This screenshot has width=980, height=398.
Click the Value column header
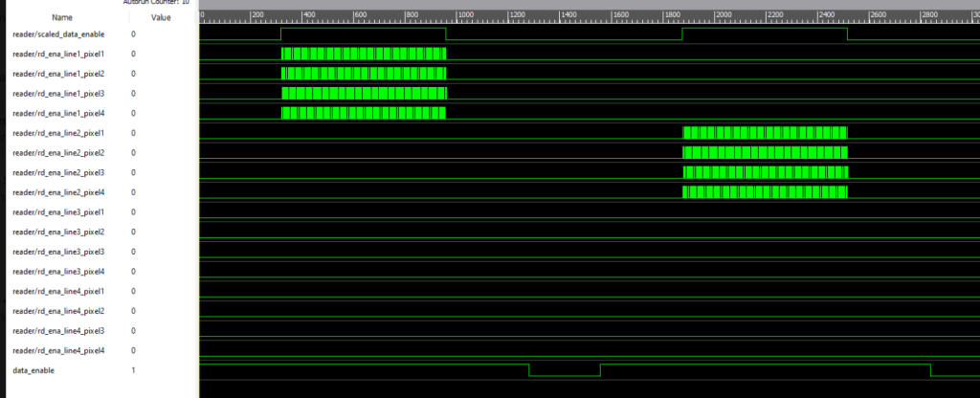162,17
